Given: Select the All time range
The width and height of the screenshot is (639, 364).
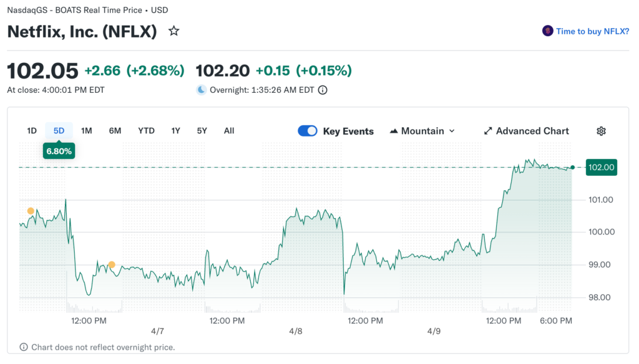Looking at the screenshot, I should (229, 131).
